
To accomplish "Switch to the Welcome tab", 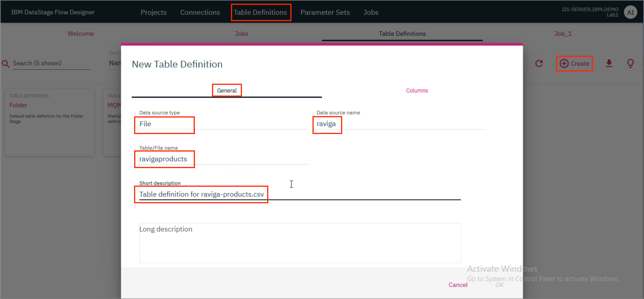I will [80, 34].
